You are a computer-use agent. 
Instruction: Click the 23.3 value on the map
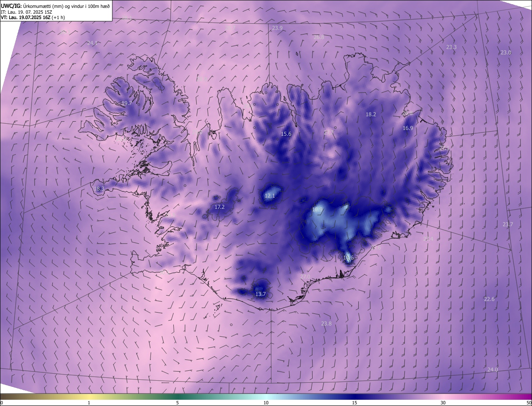[x=451, y=47]
